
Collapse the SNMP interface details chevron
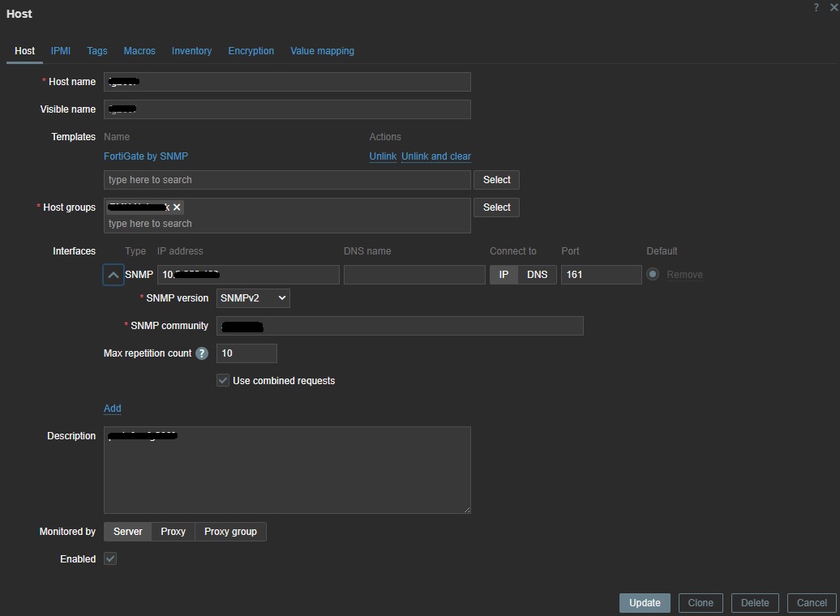[x=114, y=275]
